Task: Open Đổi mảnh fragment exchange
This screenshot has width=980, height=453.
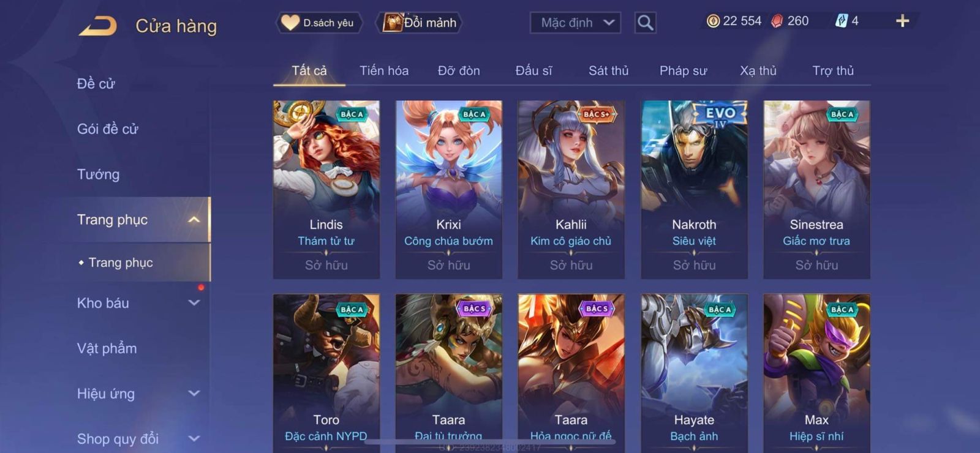Action: point(420,23)
